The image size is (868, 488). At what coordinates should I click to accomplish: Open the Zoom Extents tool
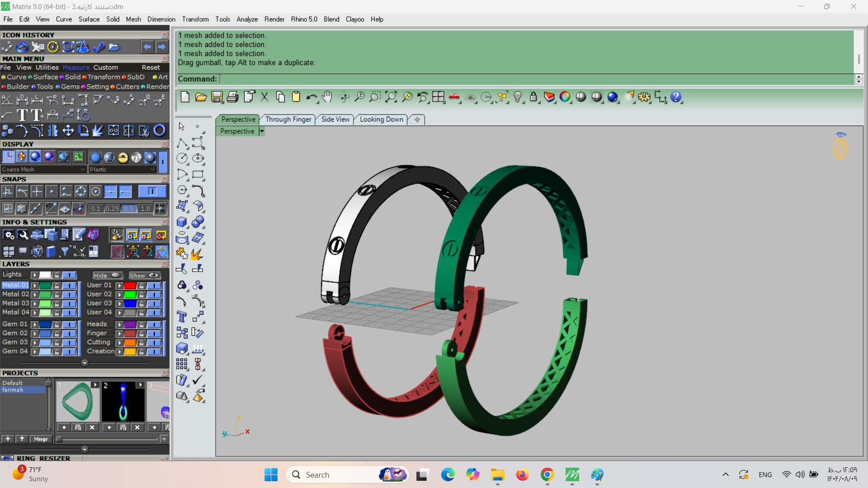pyautogui.click(x=391, y=97)
